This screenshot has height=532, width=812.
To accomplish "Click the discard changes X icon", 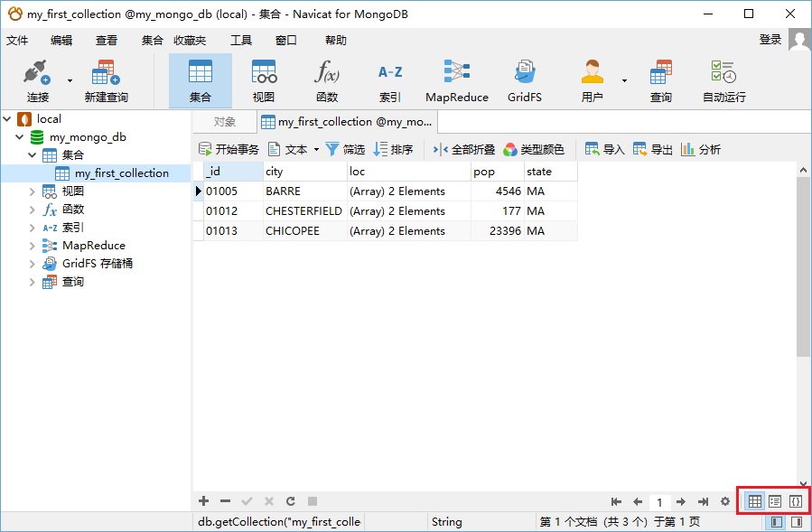I will pyautogui.click(x=269, y=501).
